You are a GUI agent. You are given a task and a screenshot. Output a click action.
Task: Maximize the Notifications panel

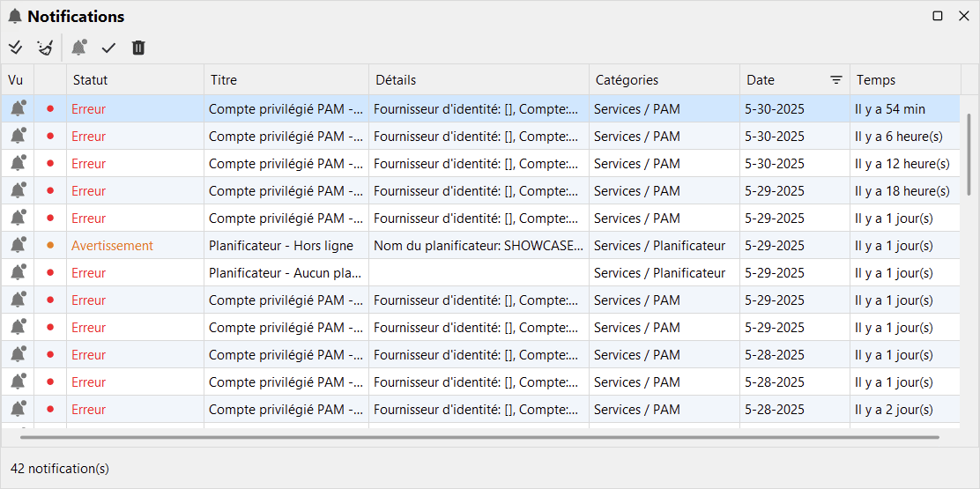point(938,16)
